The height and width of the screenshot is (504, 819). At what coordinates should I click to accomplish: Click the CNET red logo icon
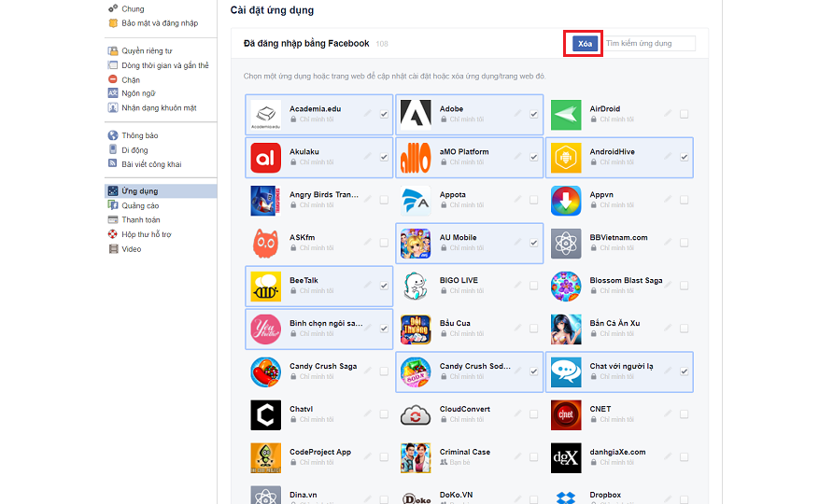[x=566, y=414]
